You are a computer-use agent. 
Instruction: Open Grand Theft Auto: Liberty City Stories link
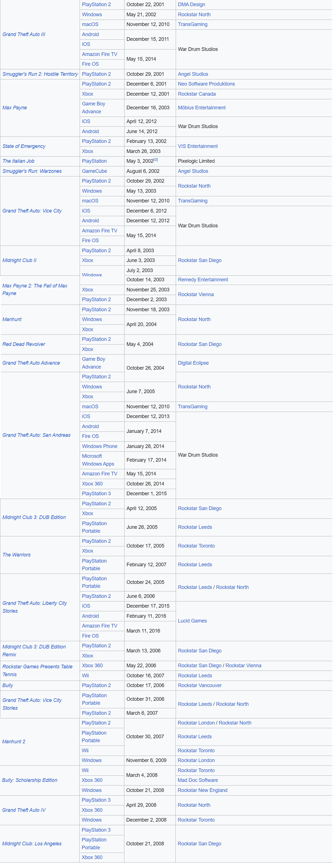[x=35, y=607]
